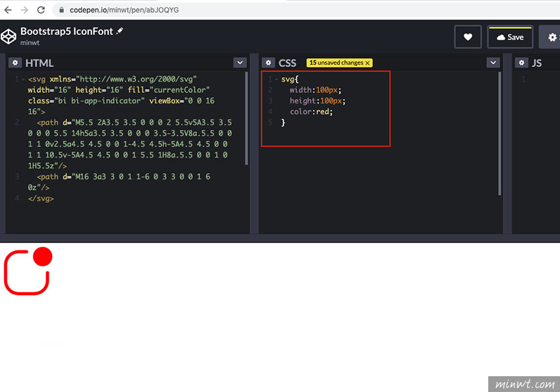
Task: Dismiss the 15 unsaved changes badge
Action: [x=368, y=63]
